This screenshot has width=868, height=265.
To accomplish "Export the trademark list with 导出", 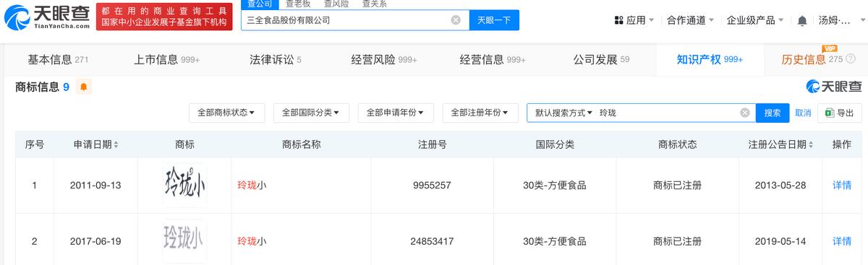I will pyautogui.click(x=839, y=113).
